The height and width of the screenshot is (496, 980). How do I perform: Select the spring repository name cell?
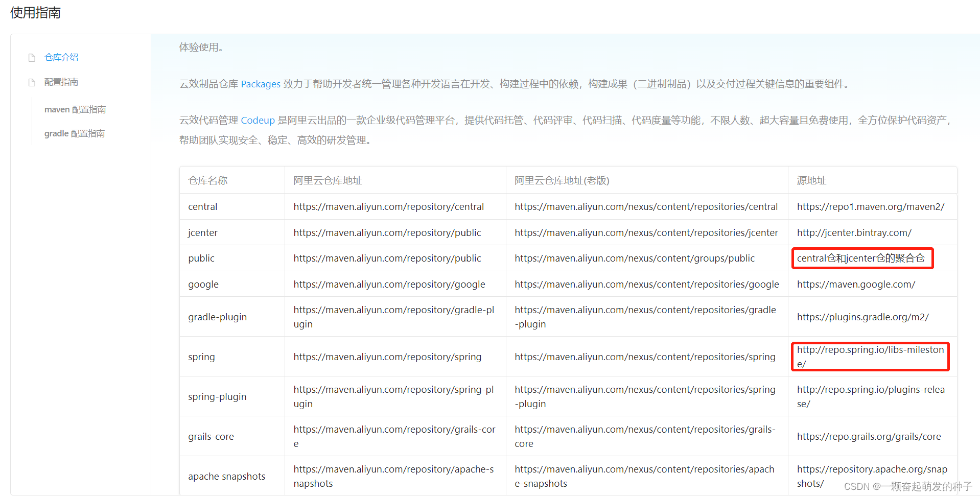[x=201, y=357]
